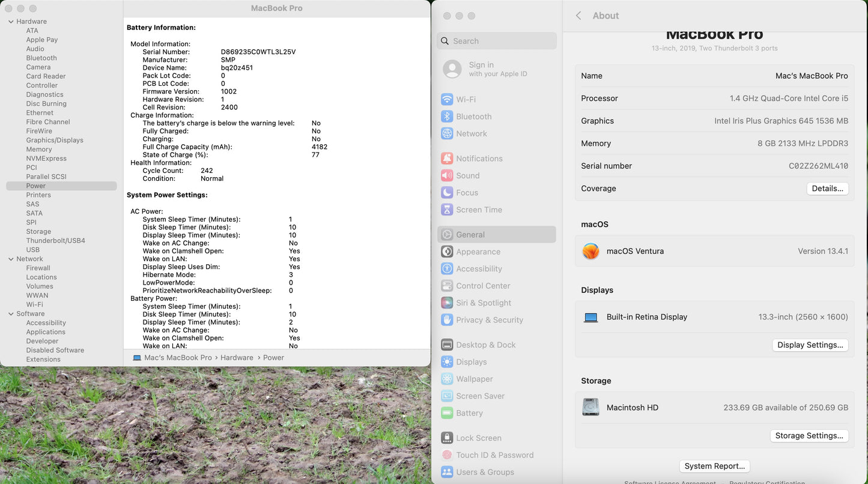The image size is (868, 484).
Task: Select the Battery icon in sidebar
Action: click(447, 413)
